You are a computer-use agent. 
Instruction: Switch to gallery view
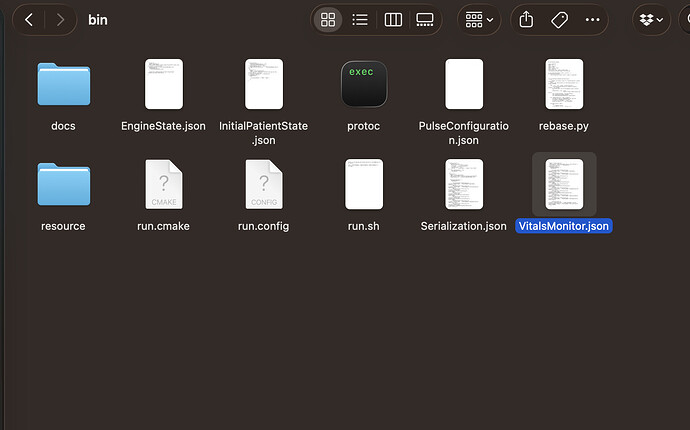click(x=425, y=19)
